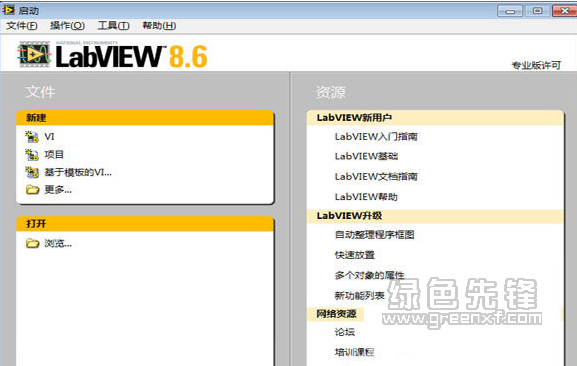Open 论坛 network resource

click(345, 332)
